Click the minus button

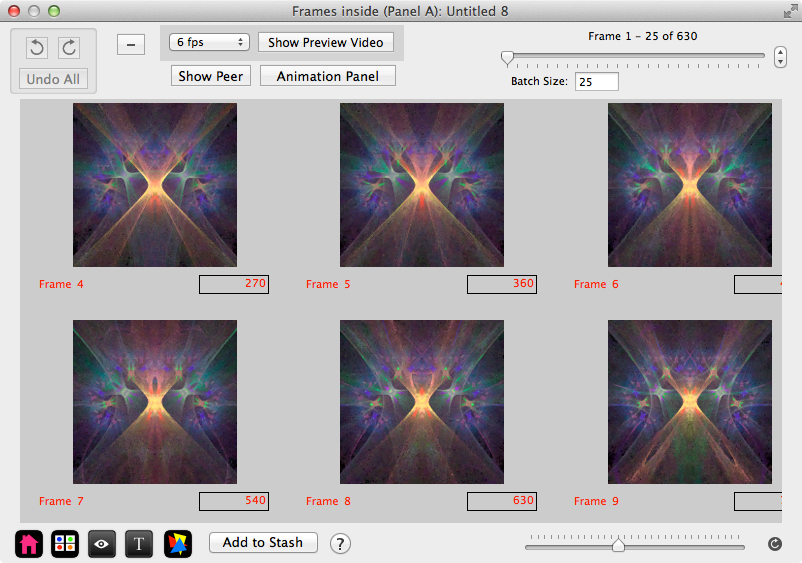click(131, 44)
